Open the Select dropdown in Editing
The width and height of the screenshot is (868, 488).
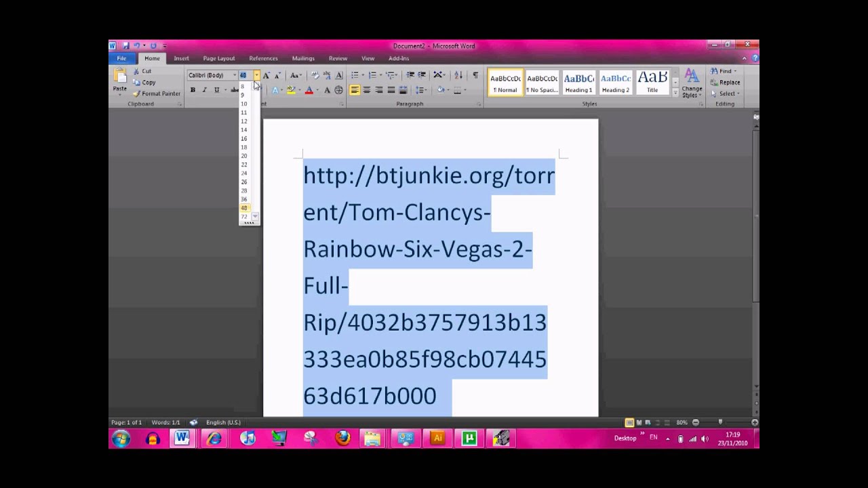725,94
